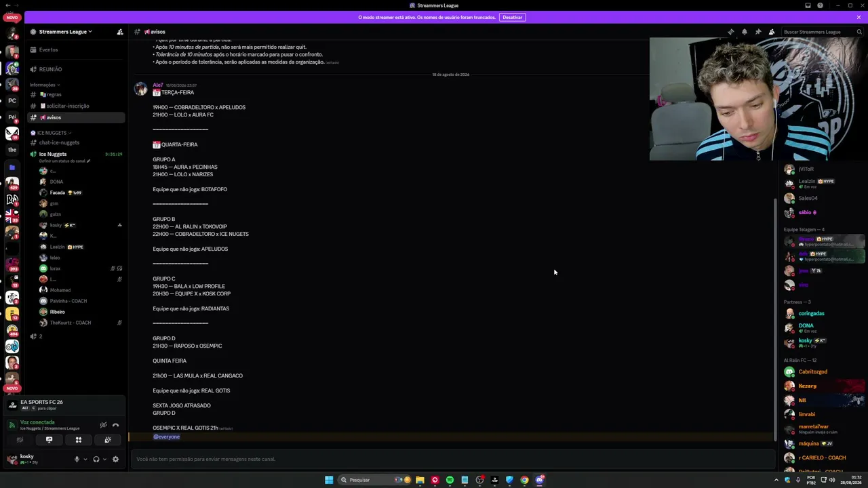The image size is (868, 488).
Task: Click the message box at the bottom of the chat
Action: (452, 459)
